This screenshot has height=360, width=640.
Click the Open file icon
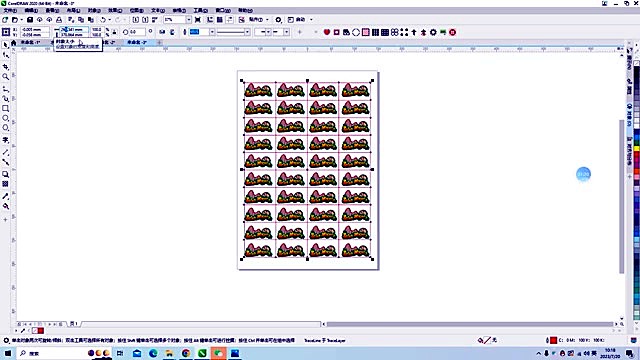tap(15, 20)
